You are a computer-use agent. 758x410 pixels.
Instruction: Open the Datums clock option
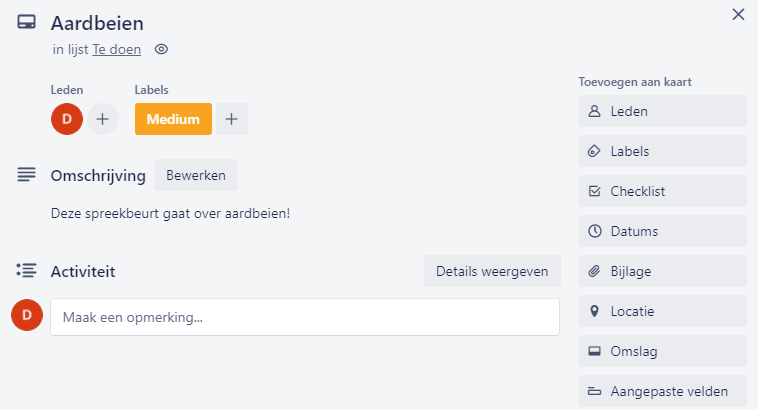pyautogui.click(x=663, y=231)
